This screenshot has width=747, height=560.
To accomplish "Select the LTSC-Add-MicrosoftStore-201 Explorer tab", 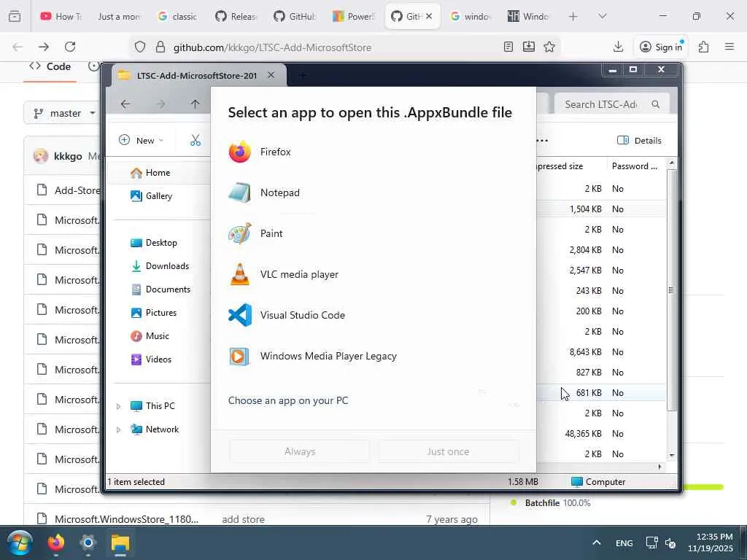I will [x=196, y=75].
